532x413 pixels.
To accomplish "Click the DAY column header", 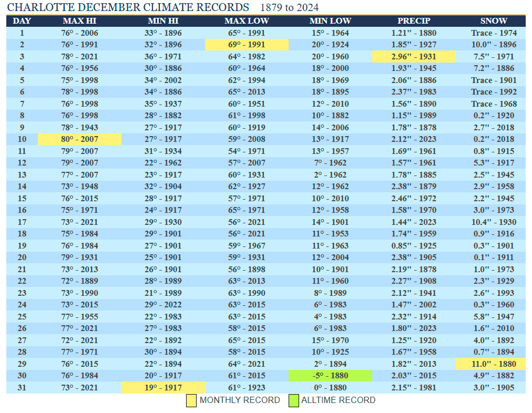I will [x=22, y=21].
